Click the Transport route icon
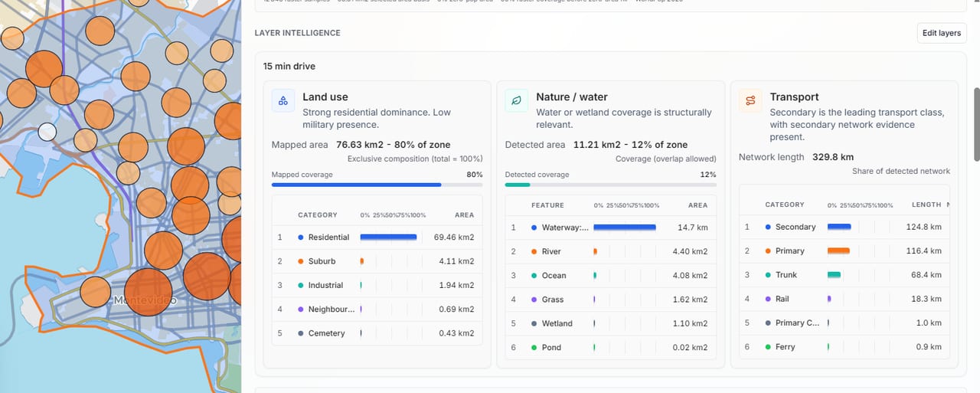The height and width of the screenshot is (393, 980). point(750,100)
